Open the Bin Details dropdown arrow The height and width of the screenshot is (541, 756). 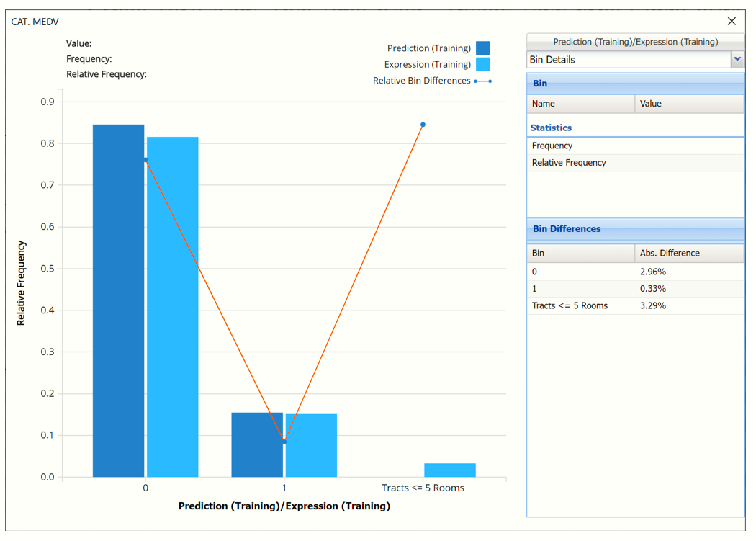pos(737,60)
